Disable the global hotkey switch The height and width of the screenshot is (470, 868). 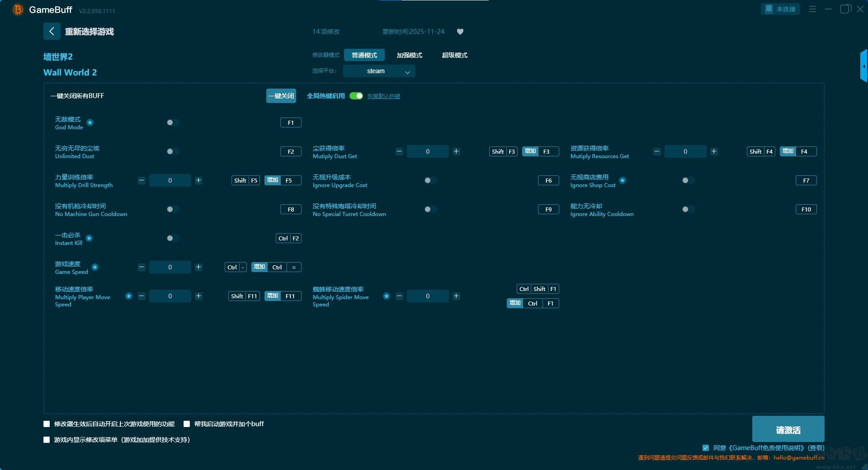click(356, 96)
